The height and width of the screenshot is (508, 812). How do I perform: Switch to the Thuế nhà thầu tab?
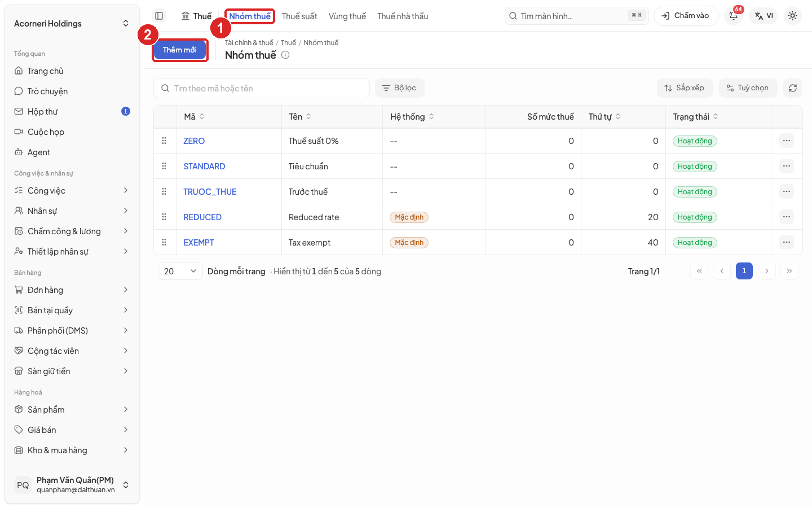tap(403, 16)
